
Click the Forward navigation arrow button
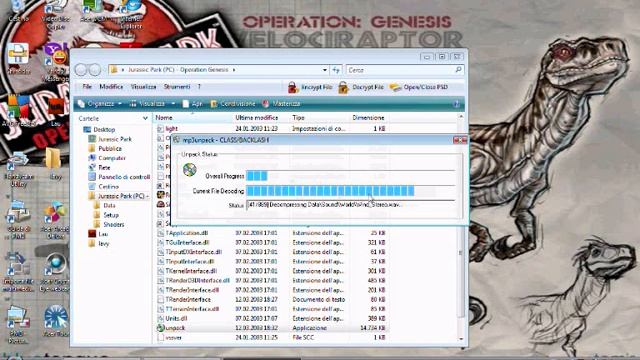pos(95,70)
